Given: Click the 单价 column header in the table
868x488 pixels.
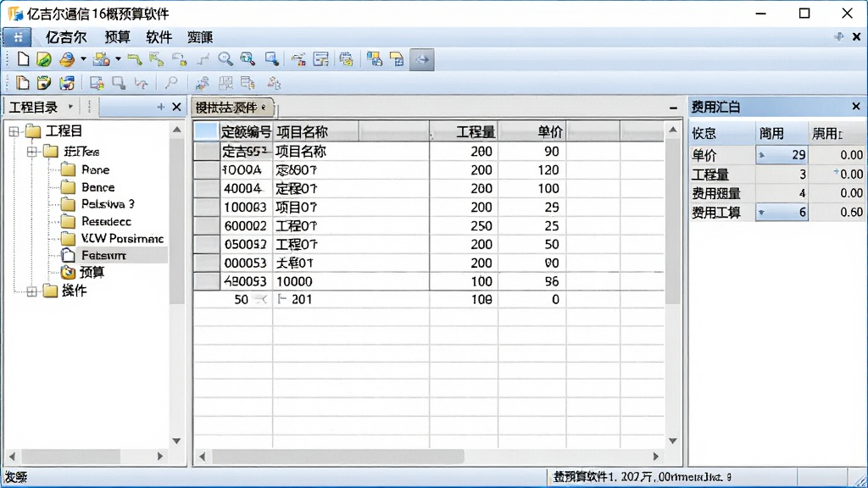Looking at the screenshot, I should 531,131.
